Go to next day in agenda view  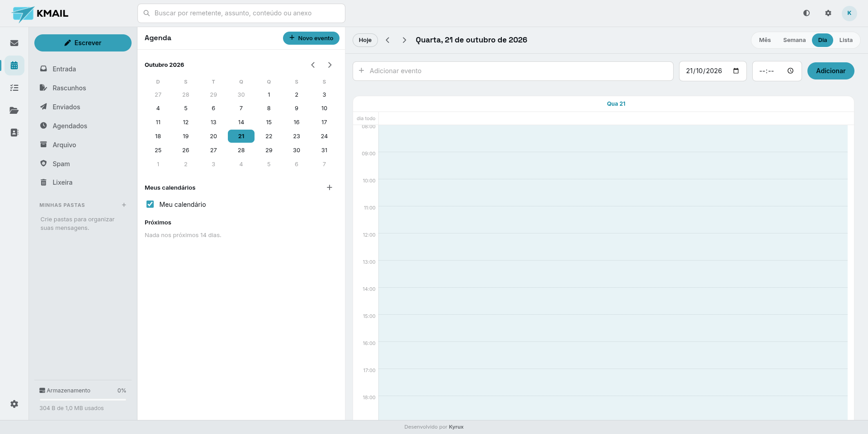click(405, 40)
